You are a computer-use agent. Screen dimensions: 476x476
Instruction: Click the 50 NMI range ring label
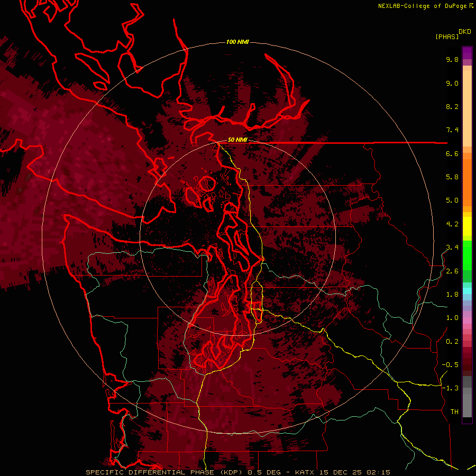tap(237, 140)
